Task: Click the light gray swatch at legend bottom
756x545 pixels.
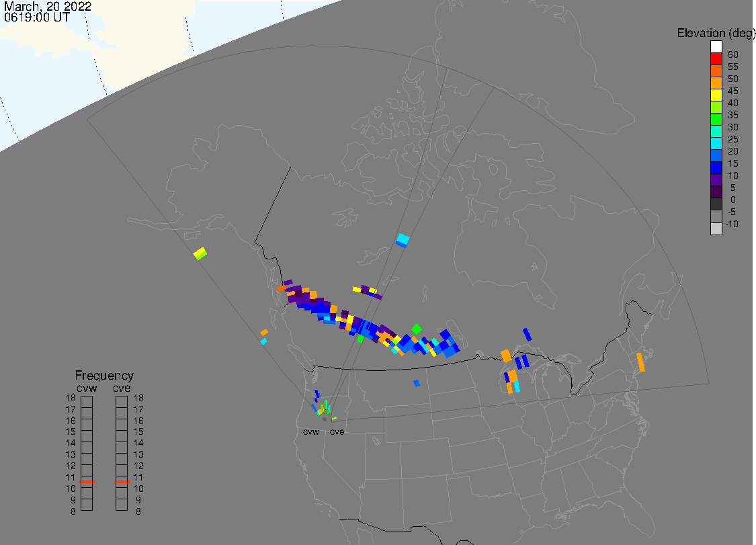Action: (x=716, y=228)
